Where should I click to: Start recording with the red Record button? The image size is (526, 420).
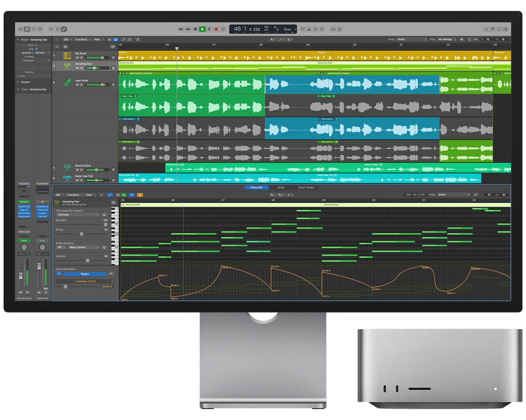pyautogui.click(x=216, y=29)
